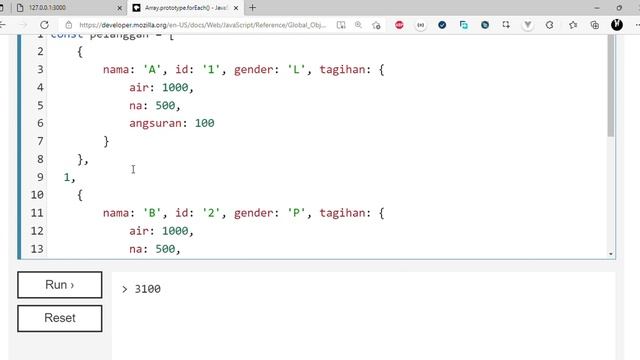The height and width of the screenshot is (360, 640).
Task: Click "nama: 'B'" on line 11
Action: pos(132,213)
